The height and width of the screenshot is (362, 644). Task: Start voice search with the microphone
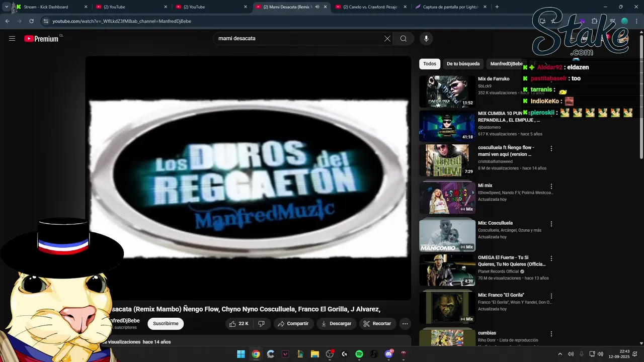(x=426, y=39)
